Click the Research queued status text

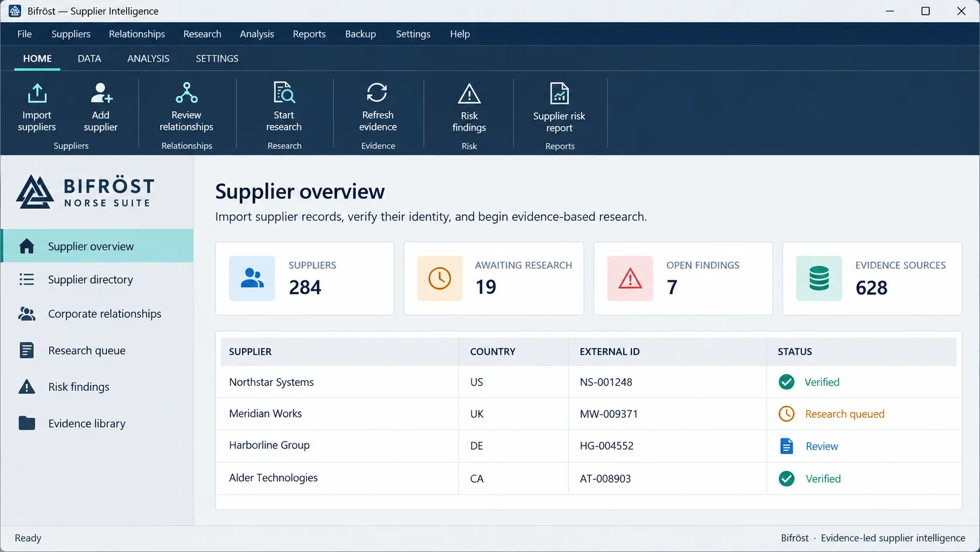(x=845, y=414)
